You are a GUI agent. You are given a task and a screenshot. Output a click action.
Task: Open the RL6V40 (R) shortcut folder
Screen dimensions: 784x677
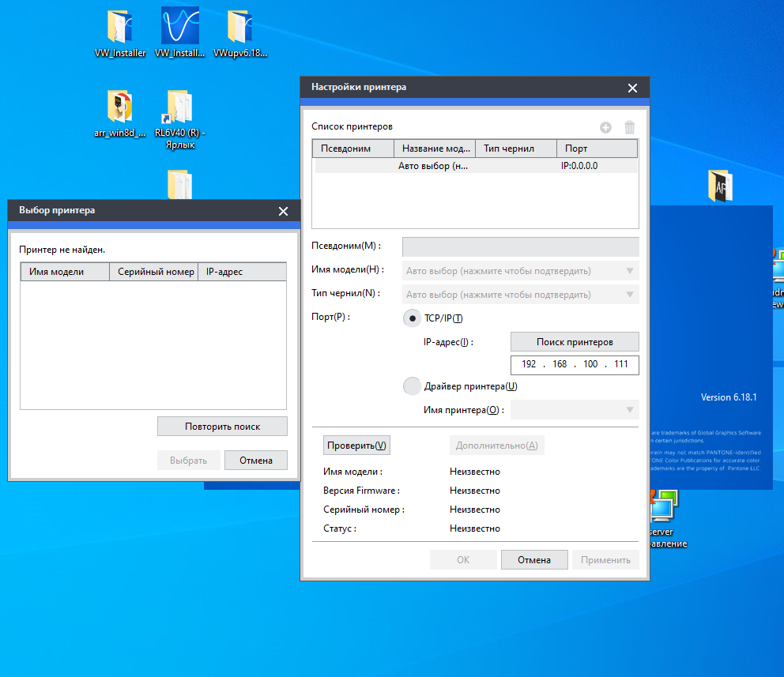(180, 119)
